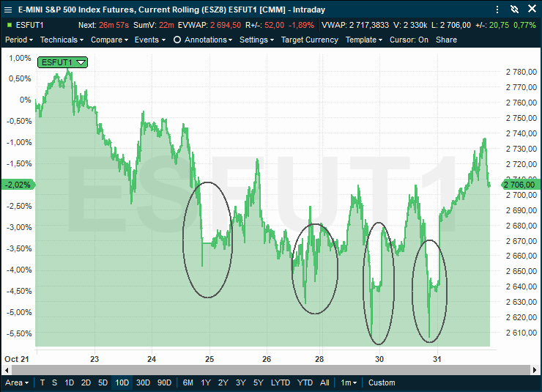Select the 6M time range

[x=188, y=382]
